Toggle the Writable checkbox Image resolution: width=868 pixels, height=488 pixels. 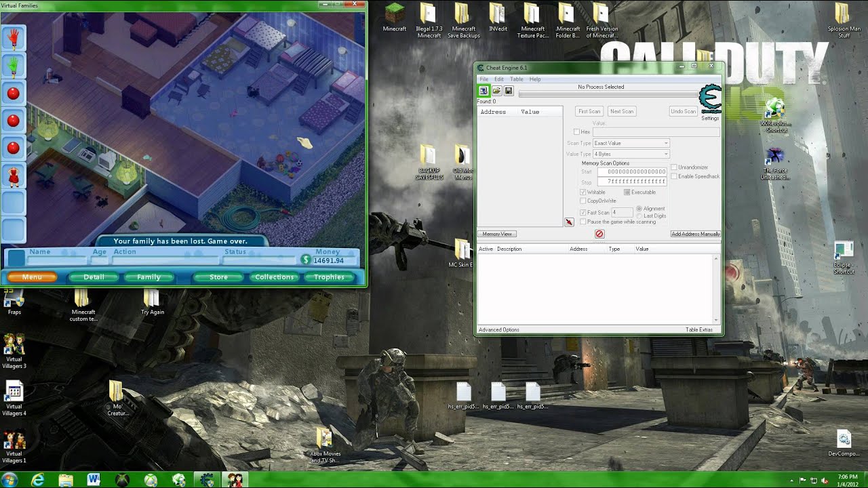[x=583, y=192]
